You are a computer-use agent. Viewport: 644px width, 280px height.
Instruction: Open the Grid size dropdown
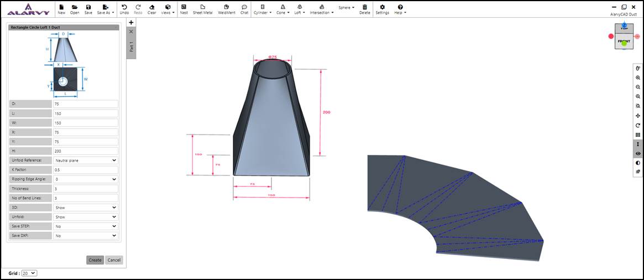pyautogui.click(x=29, y=273)
